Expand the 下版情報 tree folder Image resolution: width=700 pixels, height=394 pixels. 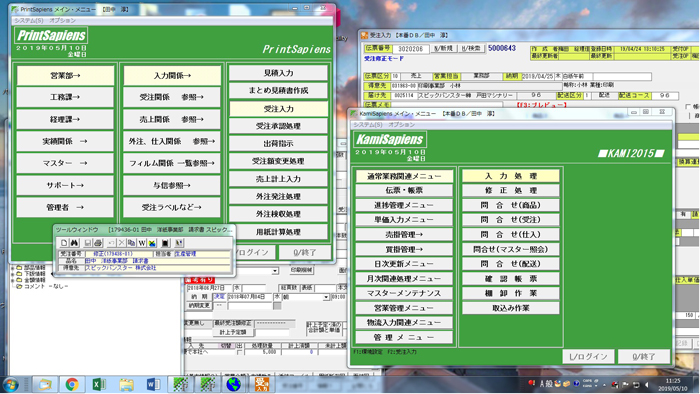(x=12, y=274)
